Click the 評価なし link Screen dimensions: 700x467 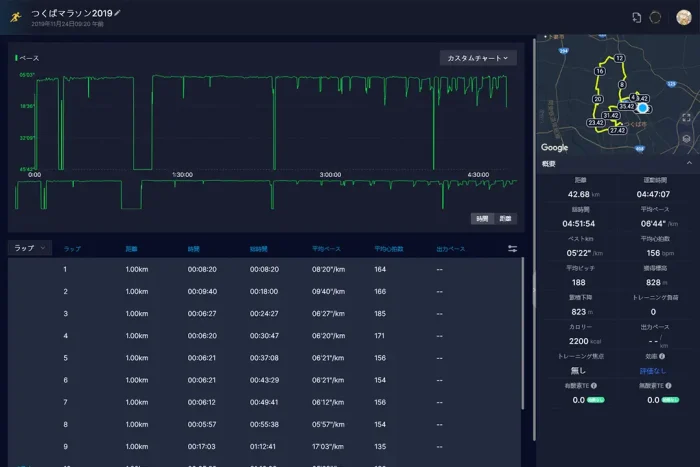[x=655, y=371]
